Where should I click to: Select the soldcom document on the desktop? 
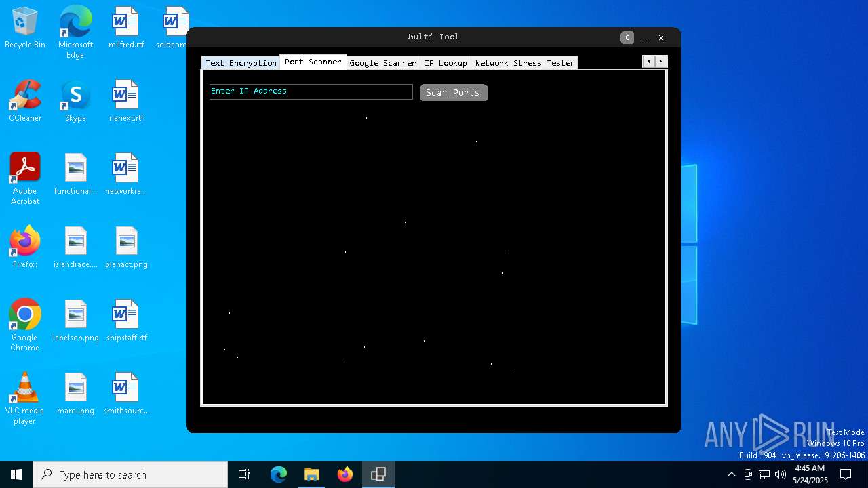point(172,28)
